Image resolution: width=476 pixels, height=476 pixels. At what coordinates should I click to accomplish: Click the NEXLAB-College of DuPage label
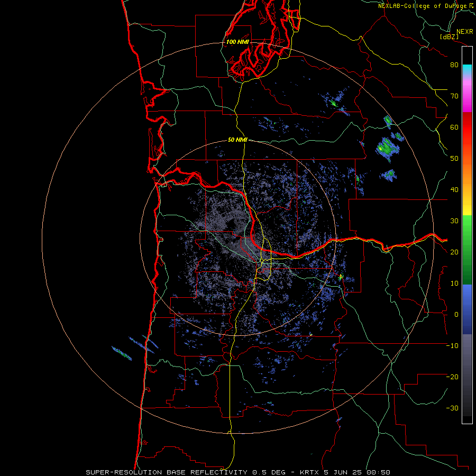[423, 6]
